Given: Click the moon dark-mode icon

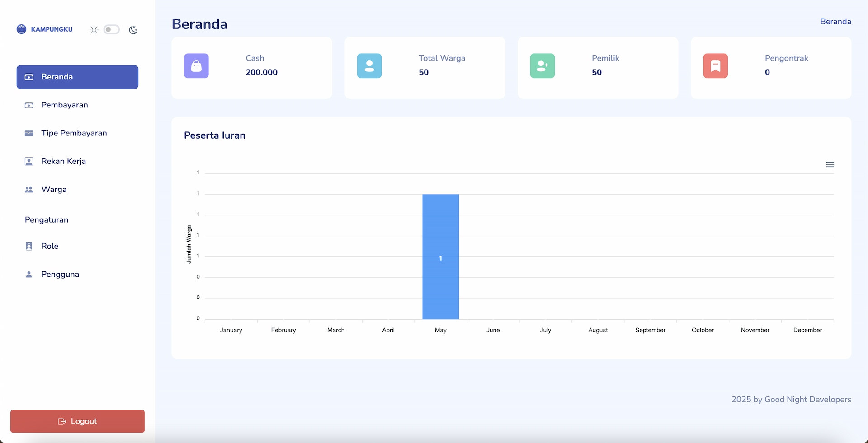Looking at the screenshot, I should coord(133,30).
